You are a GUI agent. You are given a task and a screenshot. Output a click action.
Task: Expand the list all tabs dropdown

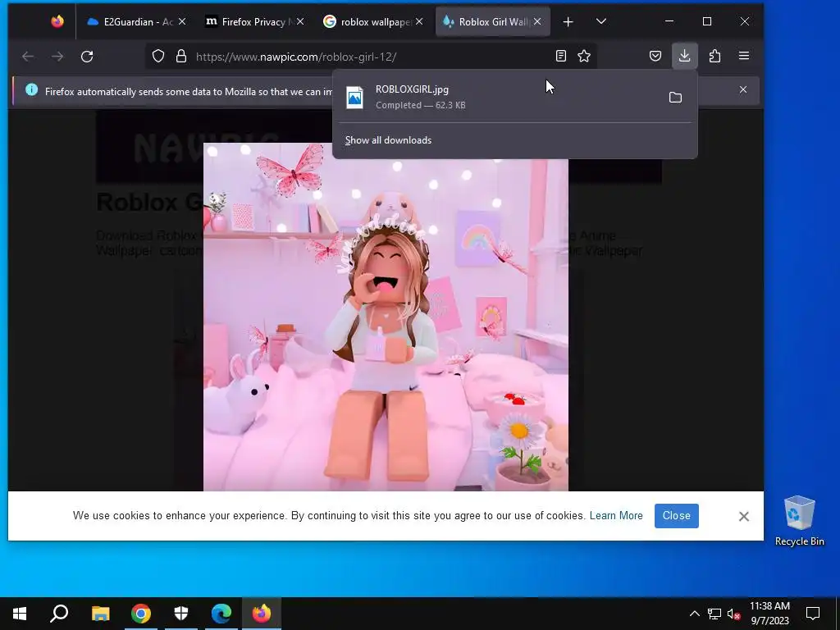point(601,21)
